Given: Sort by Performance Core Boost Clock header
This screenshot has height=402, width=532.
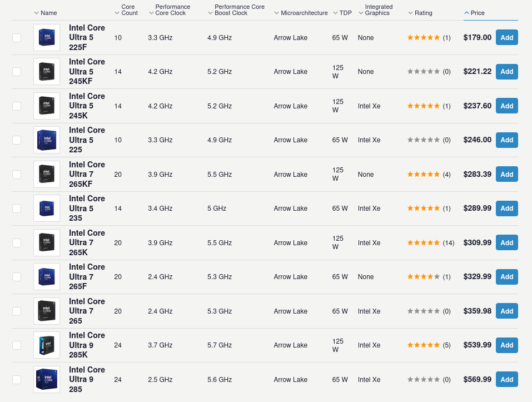Looking at the screenshot, I should point(239,10).
